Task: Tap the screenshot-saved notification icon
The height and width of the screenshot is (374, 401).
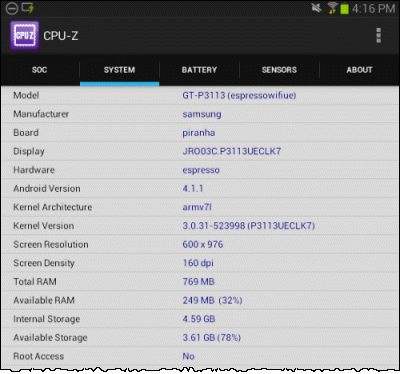Action: [28, 8]
